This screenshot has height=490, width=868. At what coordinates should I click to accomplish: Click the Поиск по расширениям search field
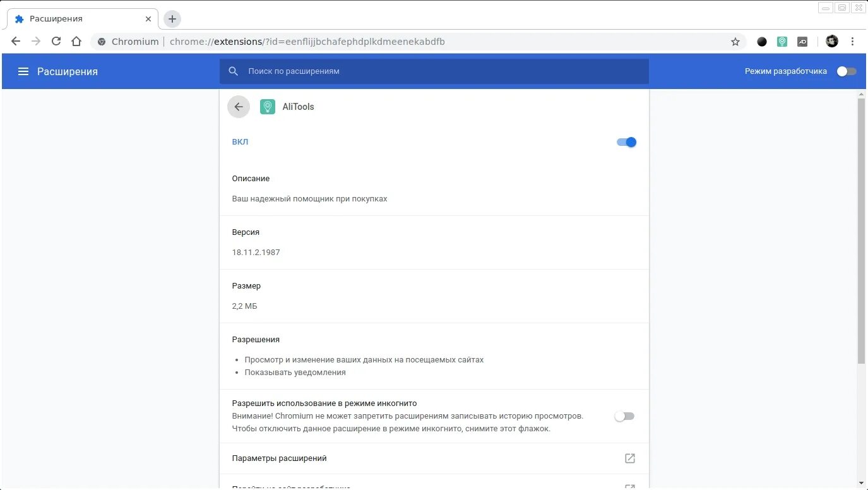(434, 71)
